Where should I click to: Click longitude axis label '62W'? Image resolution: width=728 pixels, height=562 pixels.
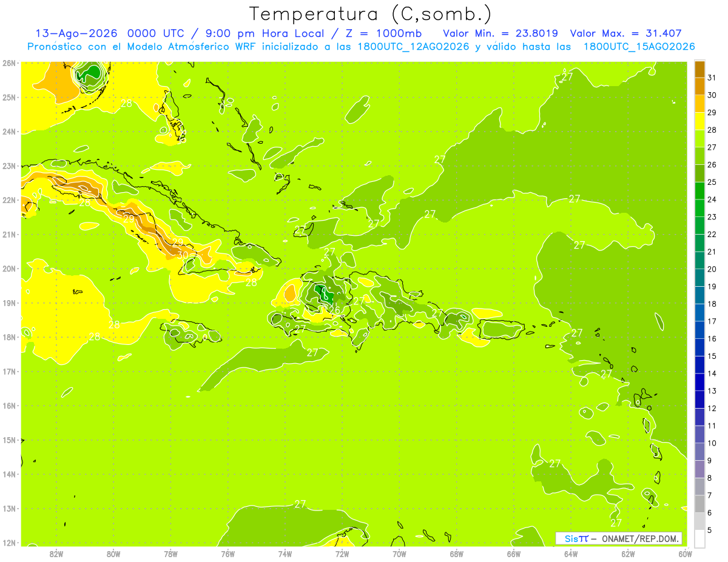point(628,554)
